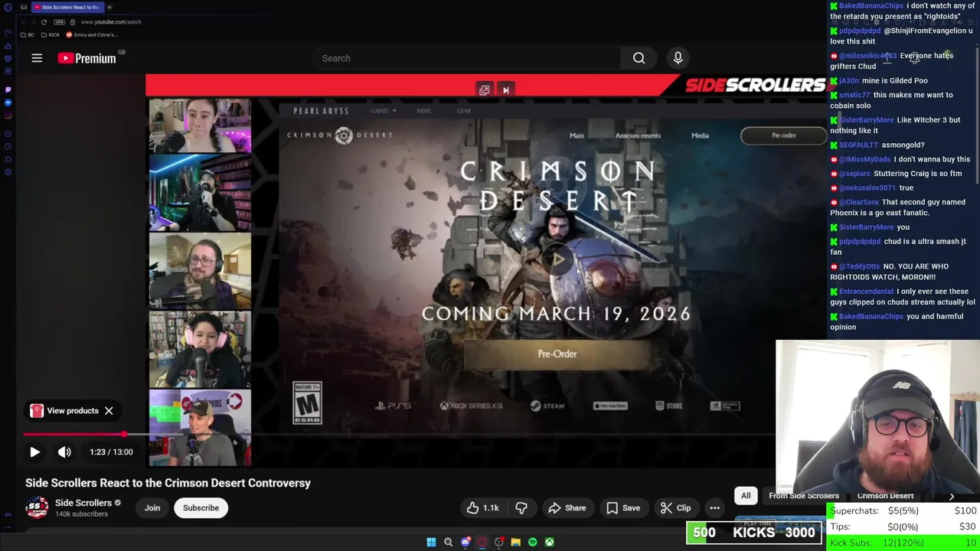Click the www.youtube.com/watch address bar
980x551 pixels.
point(111,22)
